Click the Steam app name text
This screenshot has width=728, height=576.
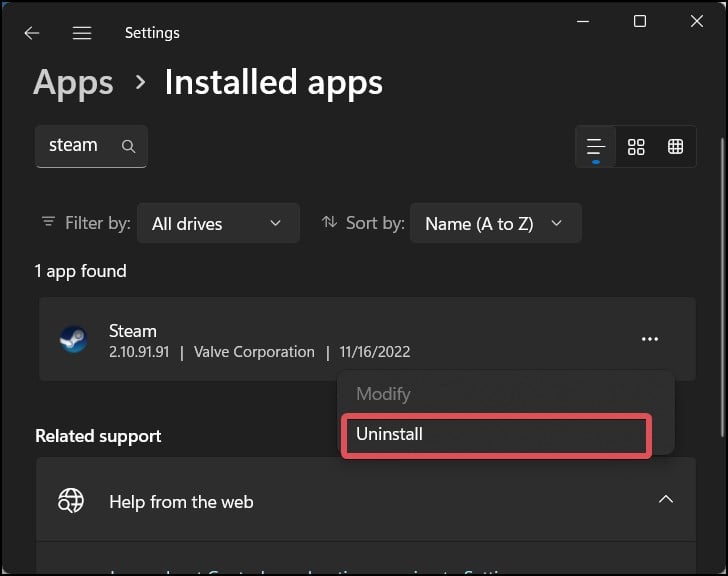coord(133,331)
